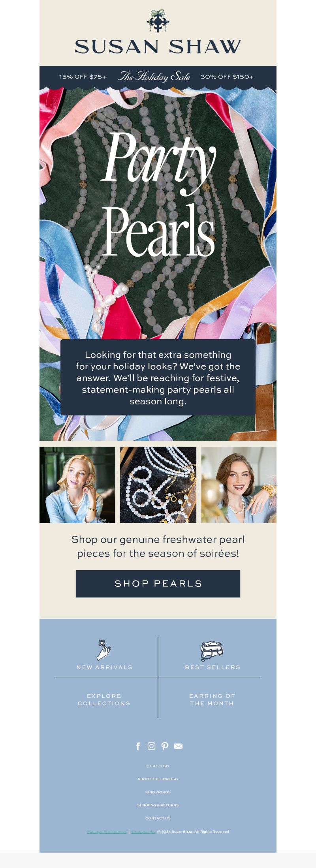Open the Our Story footer link

coord(158,766)
